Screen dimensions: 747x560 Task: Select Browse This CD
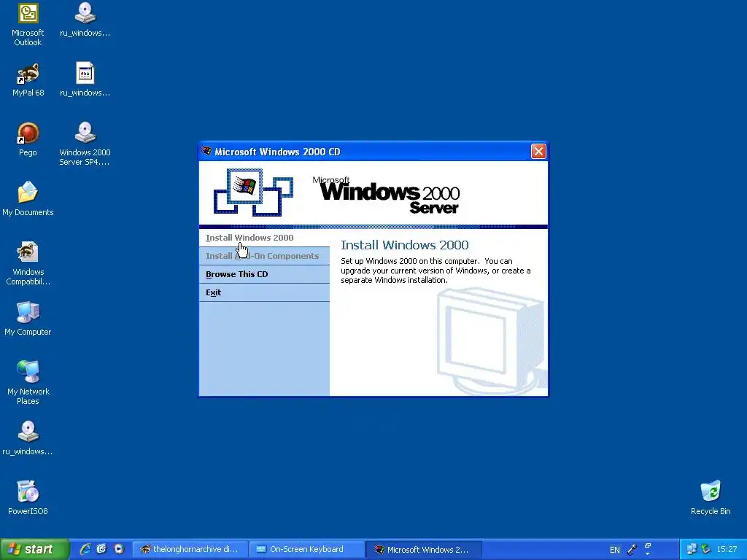(x=264, y=274)
